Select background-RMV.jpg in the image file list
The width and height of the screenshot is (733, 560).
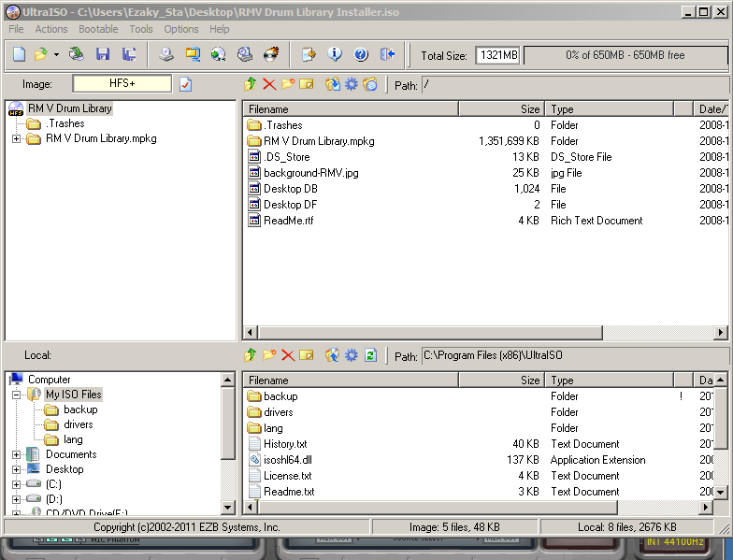[x=310, y=173]
